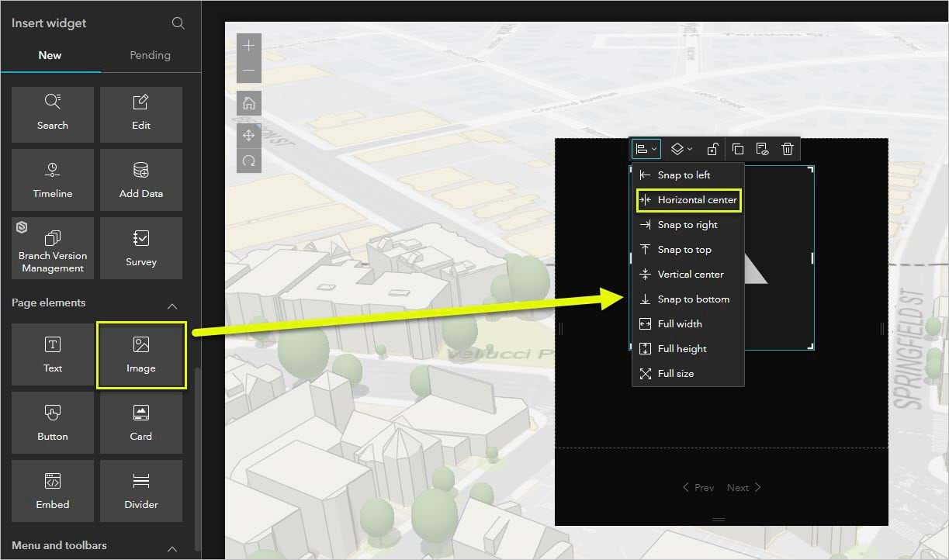Unlock the selected element

[x=713, y=149]
